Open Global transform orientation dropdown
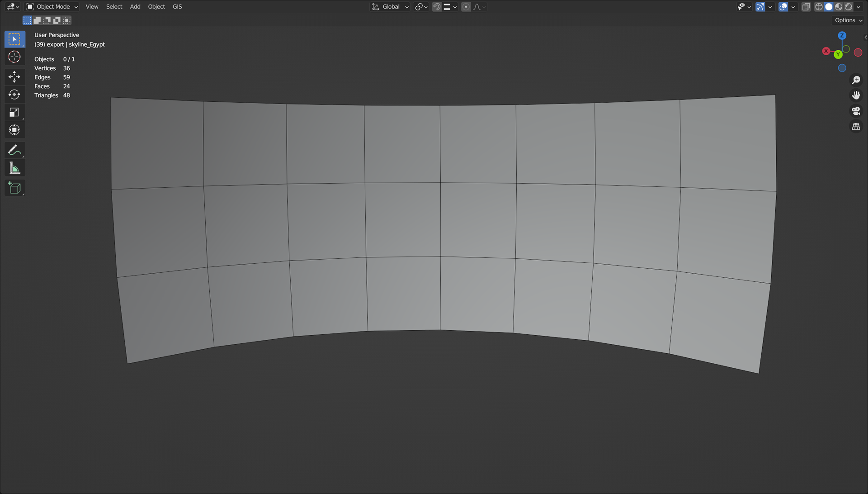 (391, 7)
